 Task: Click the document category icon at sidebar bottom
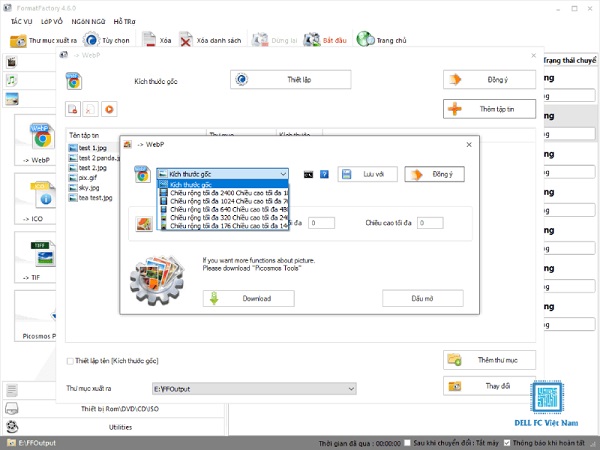click(x=12, y=390)
